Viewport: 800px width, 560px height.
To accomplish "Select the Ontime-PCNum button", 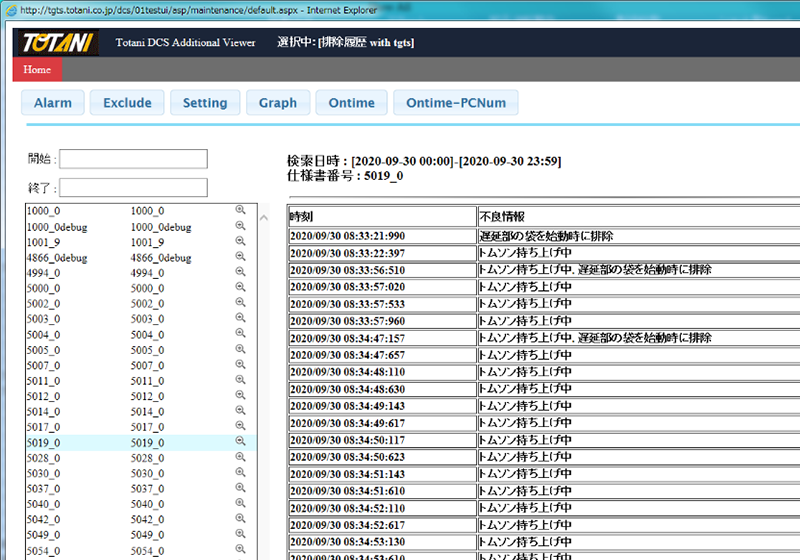I will (x=455, y=103).
